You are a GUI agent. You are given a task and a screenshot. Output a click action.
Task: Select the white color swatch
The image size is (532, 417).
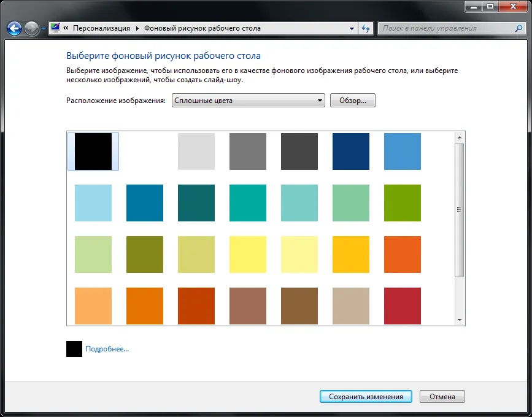tap(145, 151)
